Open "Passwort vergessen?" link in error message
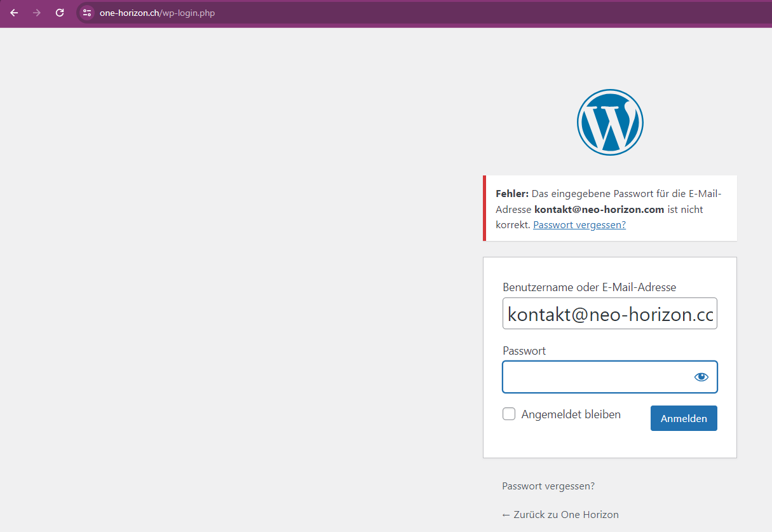772x532 pixels. (579, 225)
